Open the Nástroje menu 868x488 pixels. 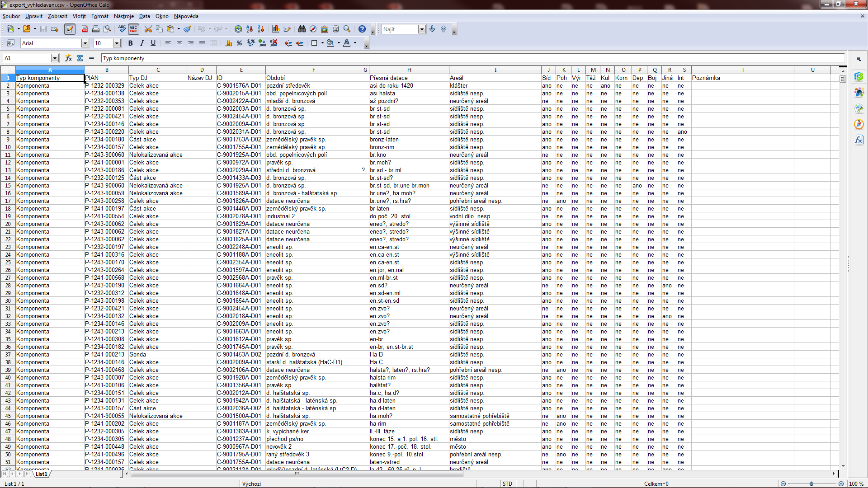pyautogui.click(x=124, y=16)
